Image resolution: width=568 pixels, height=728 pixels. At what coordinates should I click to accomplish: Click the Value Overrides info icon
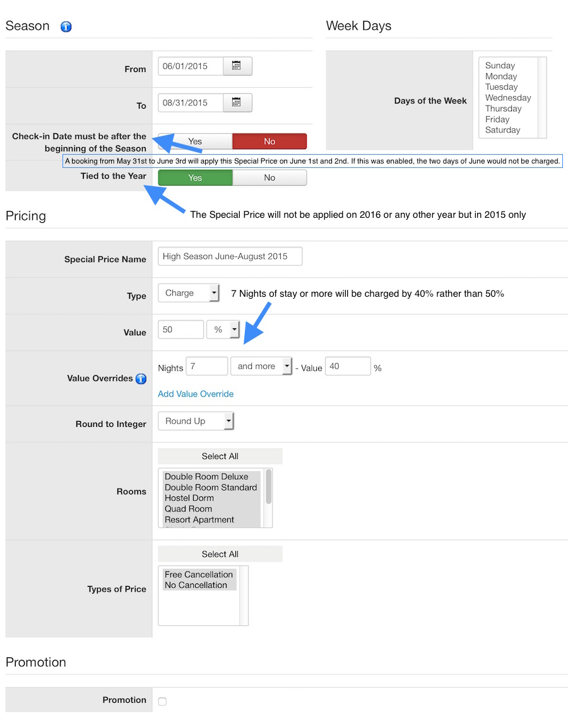coord(141,379)
